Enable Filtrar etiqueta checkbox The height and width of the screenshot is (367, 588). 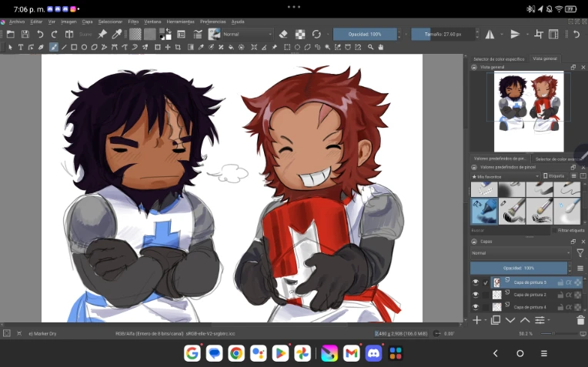tap(554, 230)
